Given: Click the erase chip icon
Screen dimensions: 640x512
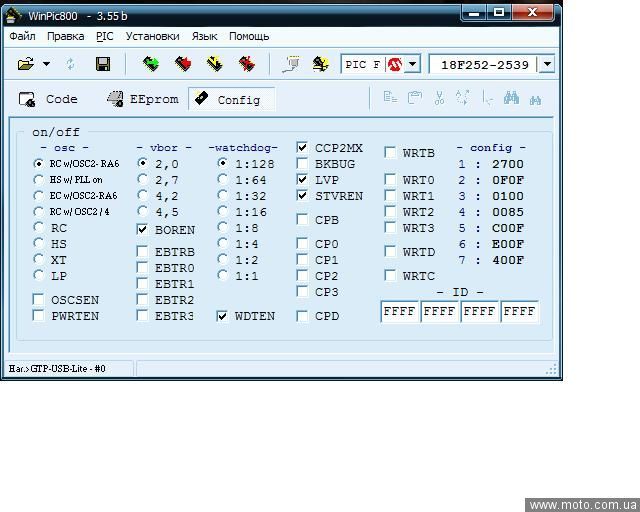Looking at the screenshot, I should [x=247, y=64].
